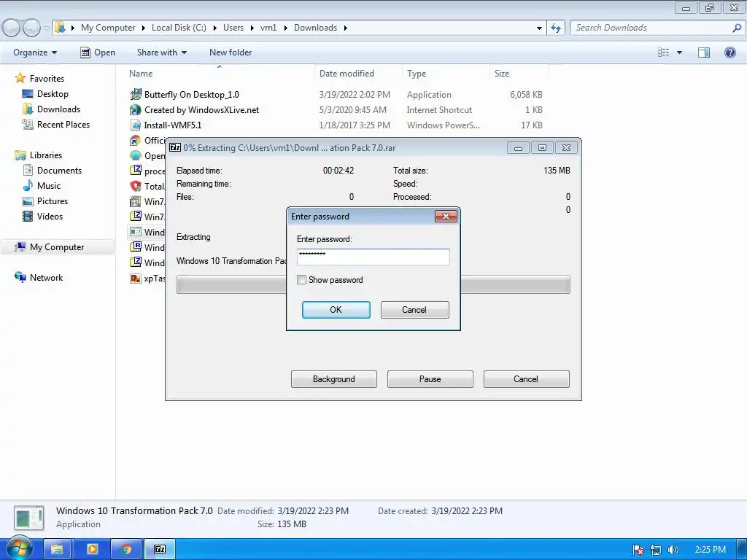Open the Organize dropdown menu
This screenshot has width=747, height=560.
pos(35,52)
